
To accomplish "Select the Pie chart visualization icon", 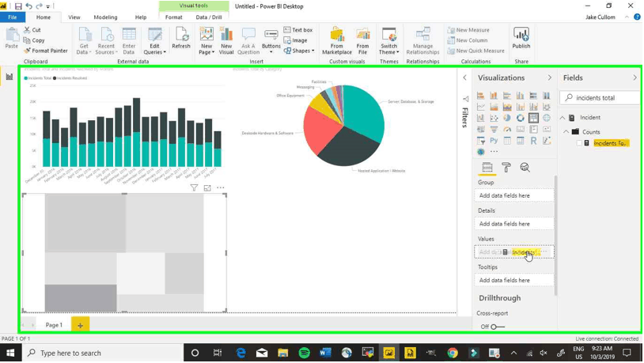I will click(507, 118).
